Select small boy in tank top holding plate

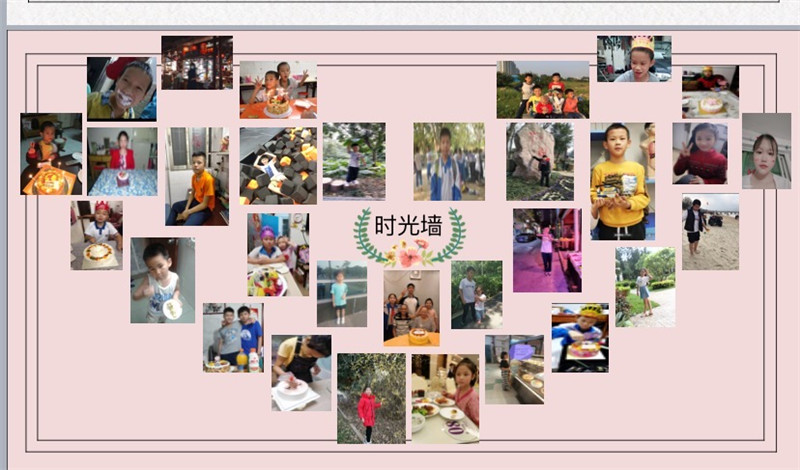click(163, 280)
